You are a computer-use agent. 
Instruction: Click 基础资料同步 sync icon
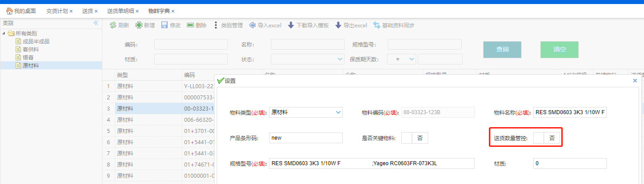tap(377, 26)
